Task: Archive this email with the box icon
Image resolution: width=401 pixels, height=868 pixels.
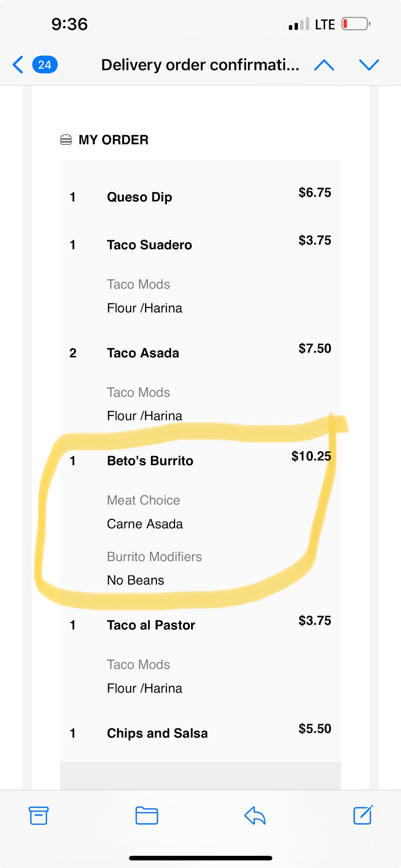Action: 38,816
